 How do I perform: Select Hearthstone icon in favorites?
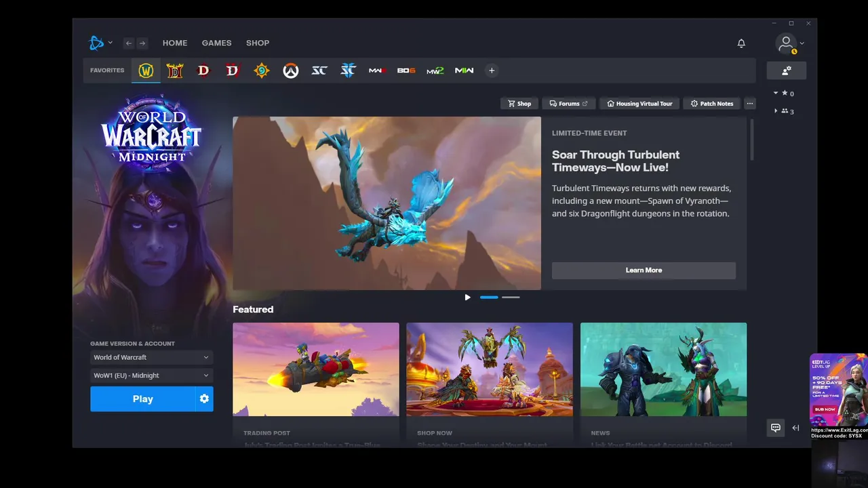pos(262,70)
